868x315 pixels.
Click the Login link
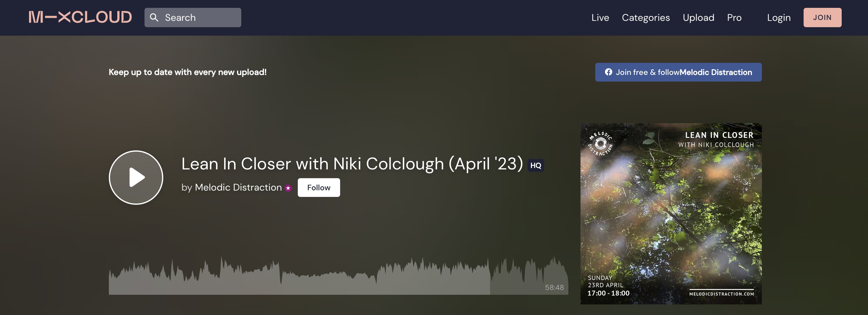click(779, 18)
